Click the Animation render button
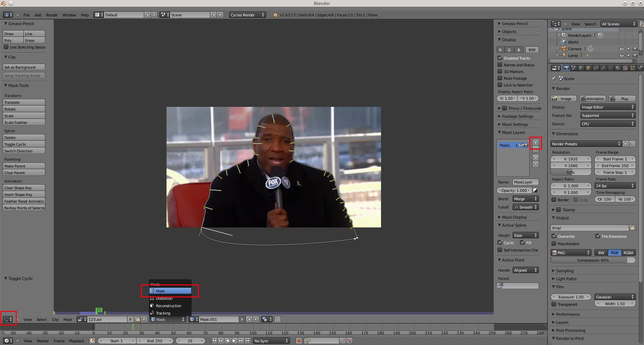Screen dimensions: 644x345 tap(593, 98)
